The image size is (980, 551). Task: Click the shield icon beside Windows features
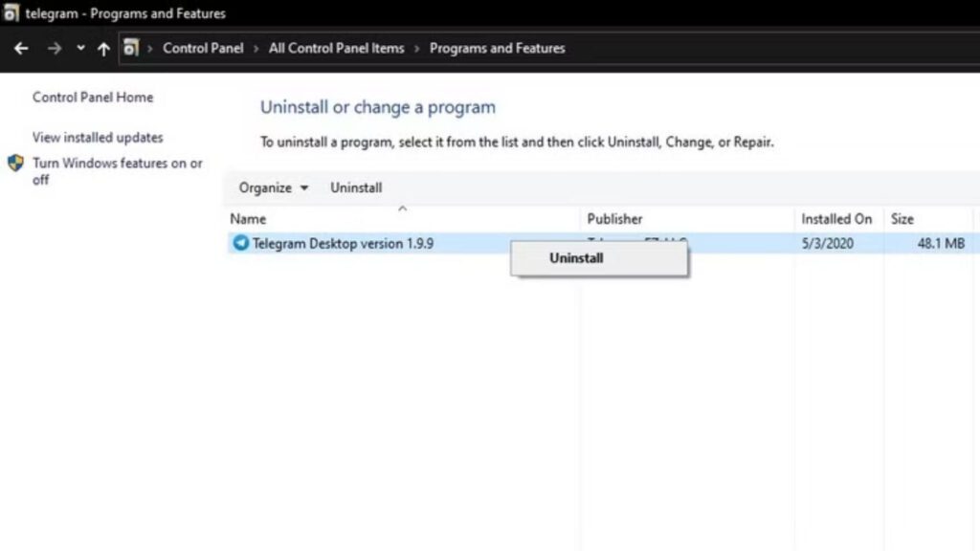click(x=15, y=164)
